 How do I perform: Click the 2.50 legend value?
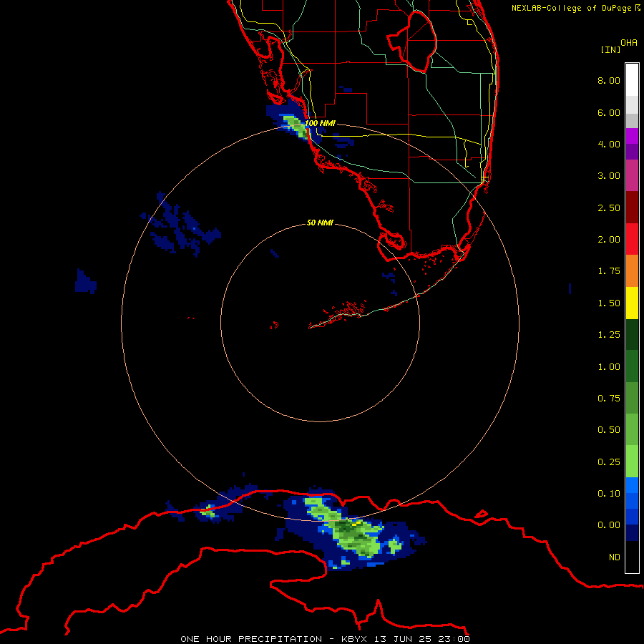click(609, 208)
